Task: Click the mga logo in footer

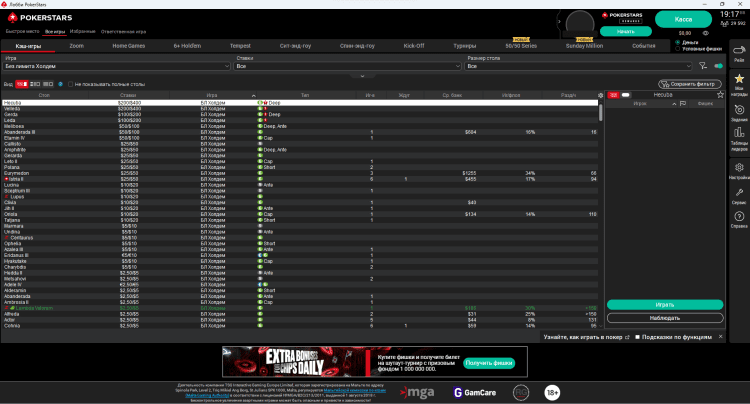Action: click(x=417, y=393)
